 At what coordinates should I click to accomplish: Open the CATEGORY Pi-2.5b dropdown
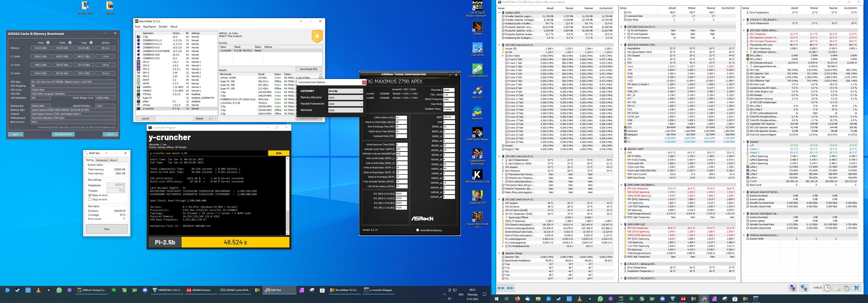(345, 91)
